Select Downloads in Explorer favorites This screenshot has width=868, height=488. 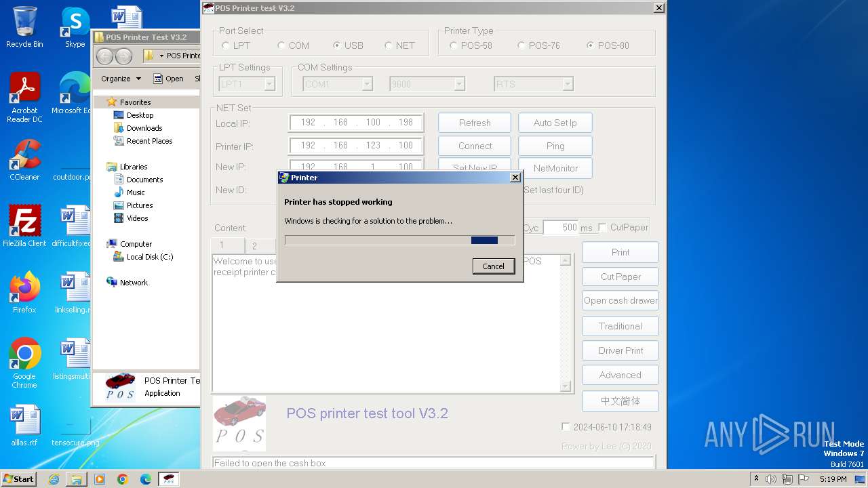coord(144,128)
